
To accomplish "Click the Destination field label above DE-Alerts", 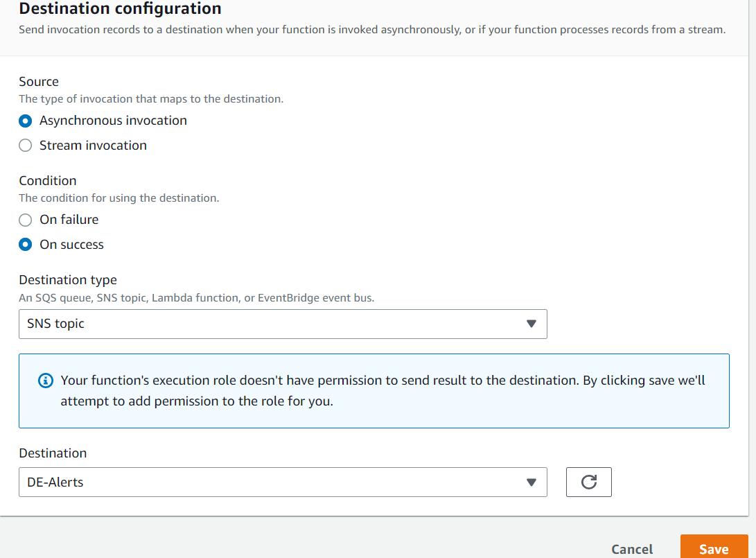I will pyautogui.click(x=53, y=453).
